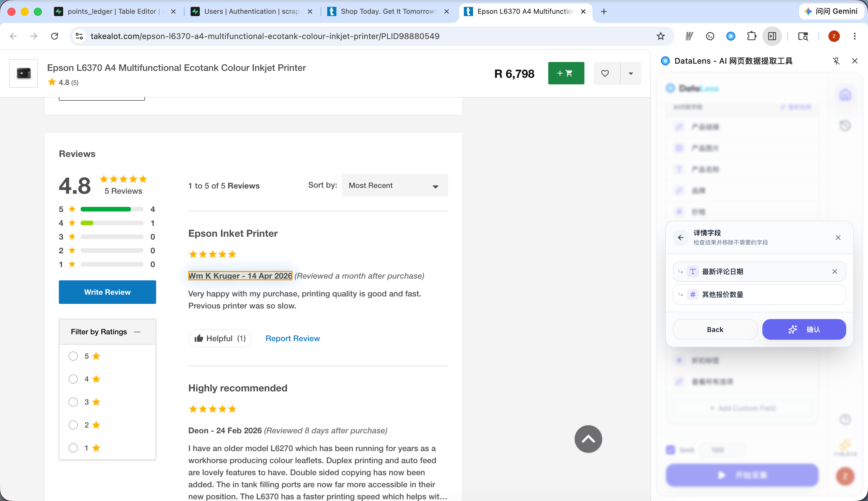Go back using the 详情字段 arrow
Image resolution: width=868 pixels, height=501 pixels.
click(681, 237)
